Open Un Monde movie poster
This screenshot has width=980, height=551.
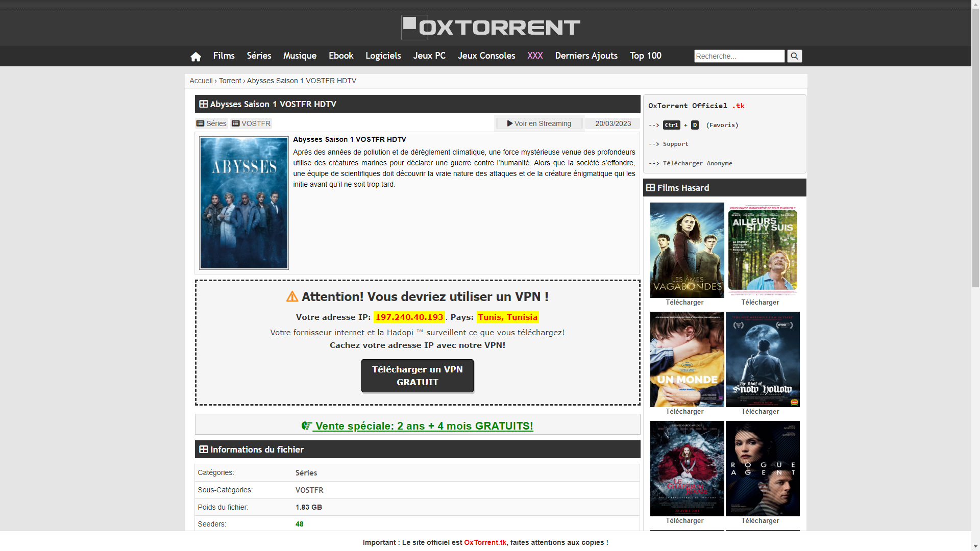pos(687,359)
